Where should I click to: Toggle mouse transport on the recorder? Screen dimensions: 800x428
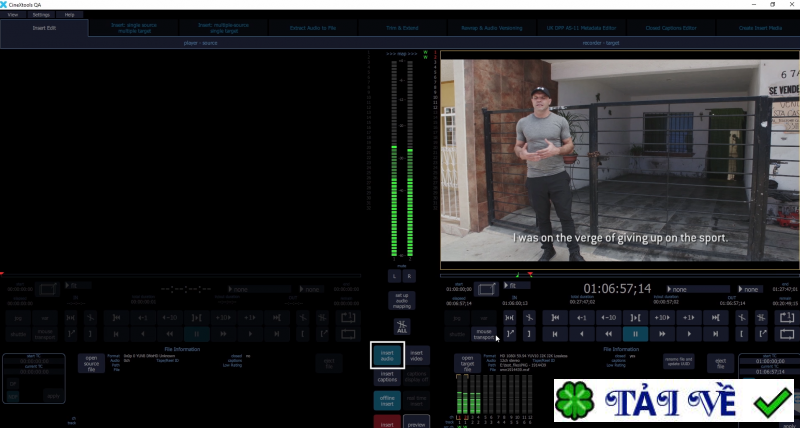tap(484, 334)
